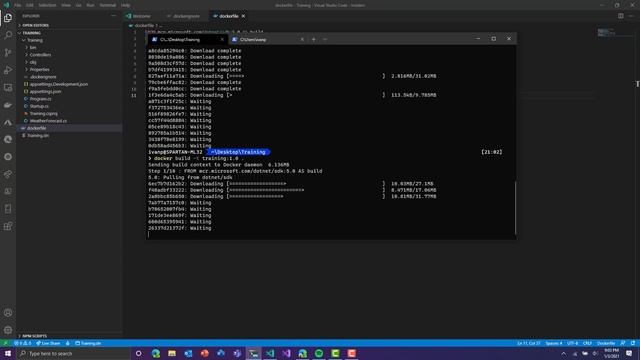Viewport: 640px width, 360px height.
Task: Open errors and warnings count in status bar
Action: [23, 343]
